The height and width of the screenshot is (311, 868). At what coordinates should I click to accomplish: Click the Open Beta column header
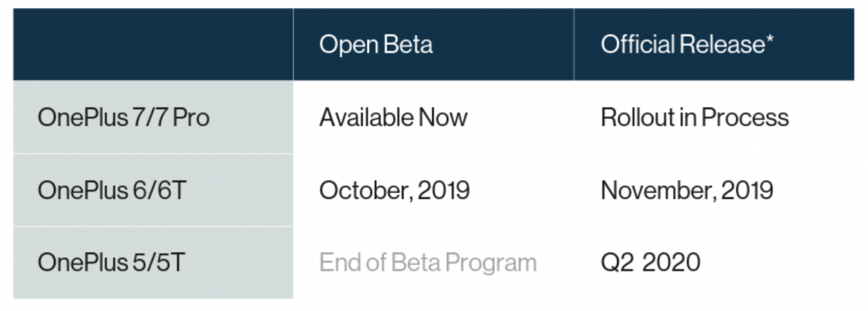pos(376,44)
